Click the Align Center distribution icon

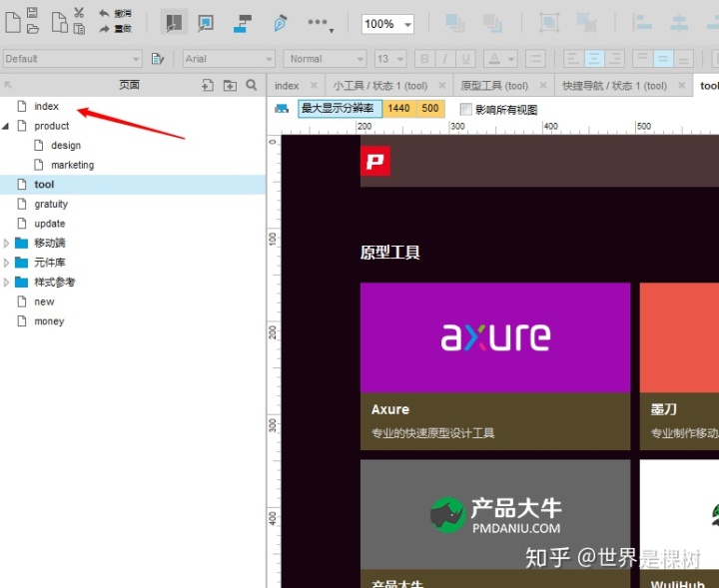click(x=679, y=22)
